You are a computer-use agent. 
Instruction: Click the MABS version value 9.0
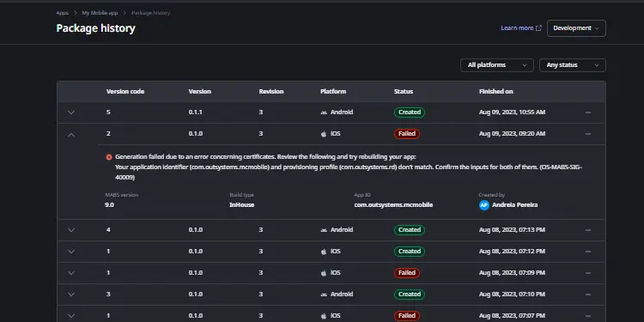coord(110,204)
